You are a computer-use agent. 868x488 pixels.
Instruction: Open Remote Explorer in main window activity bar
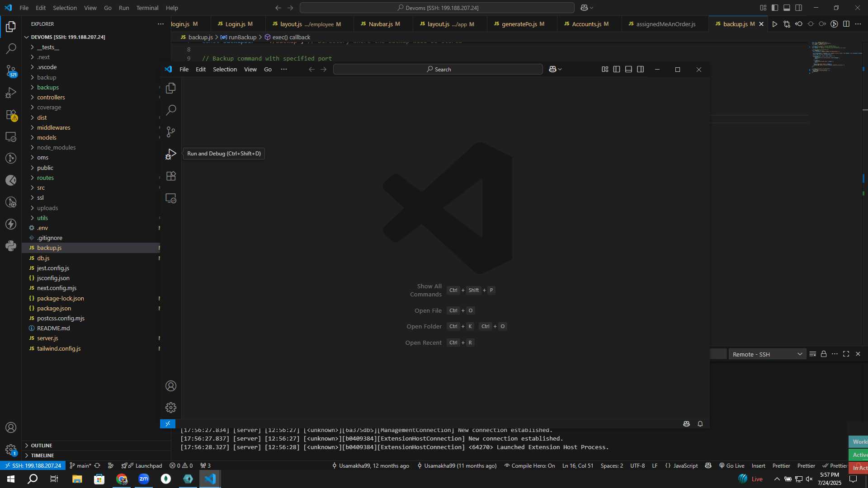11,136
